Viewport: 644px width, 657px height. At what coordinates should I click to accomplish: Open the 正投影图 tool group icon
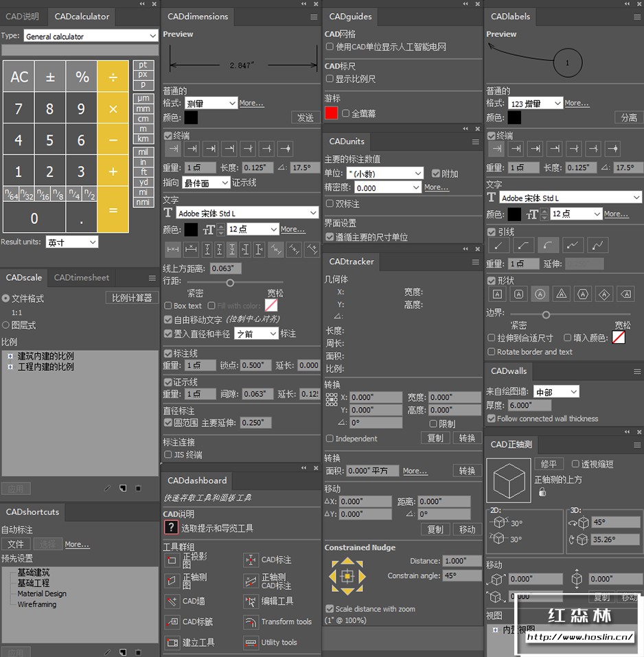172,560
